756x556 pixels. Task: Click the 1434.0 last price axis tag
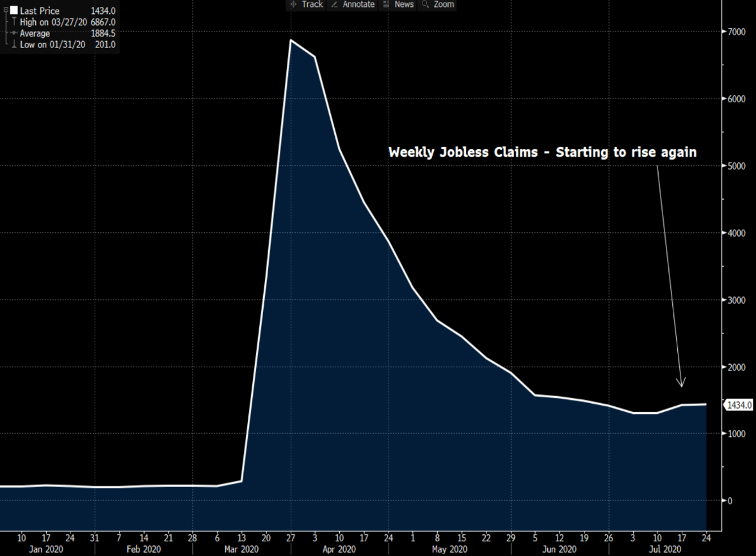tap(738, 405)
